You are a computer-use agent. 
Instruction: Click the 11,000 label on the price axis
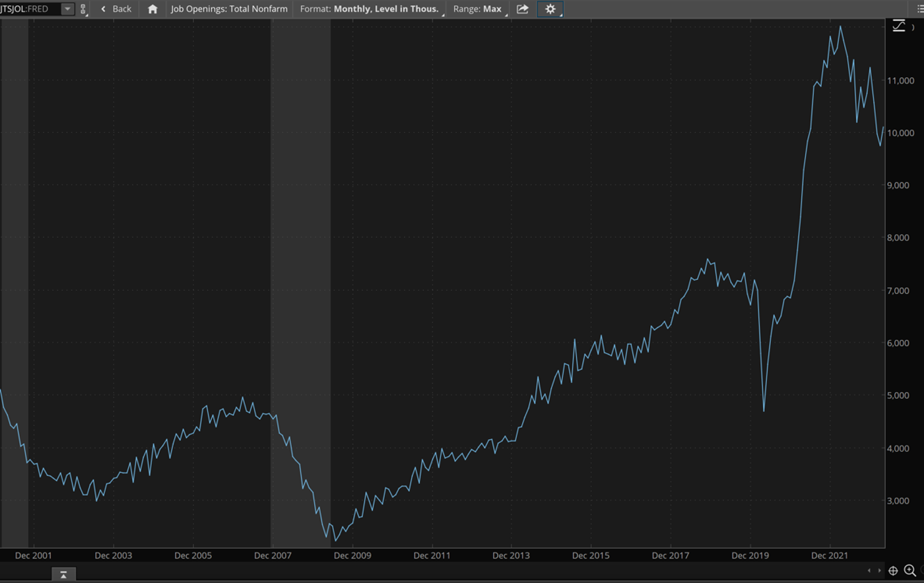click(901, 81)
